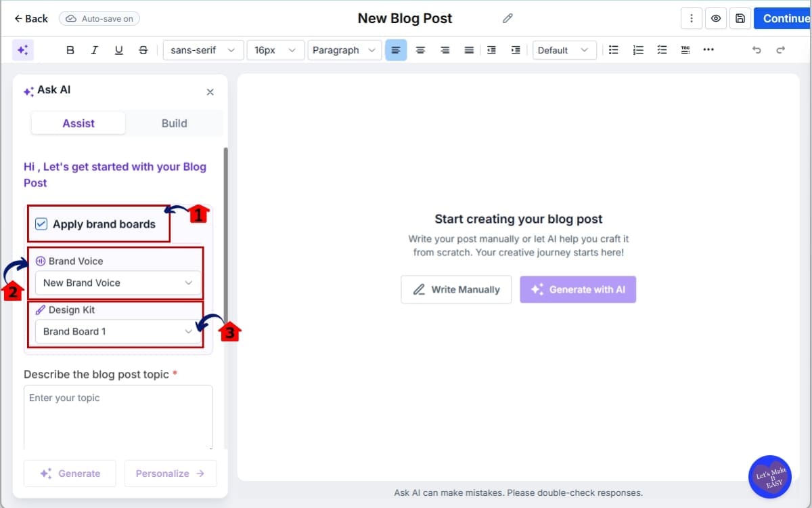The height and width of the screenshot is (508, 812).
Task: Open the three-dot options menu in header
Action: tap(691, 18)
